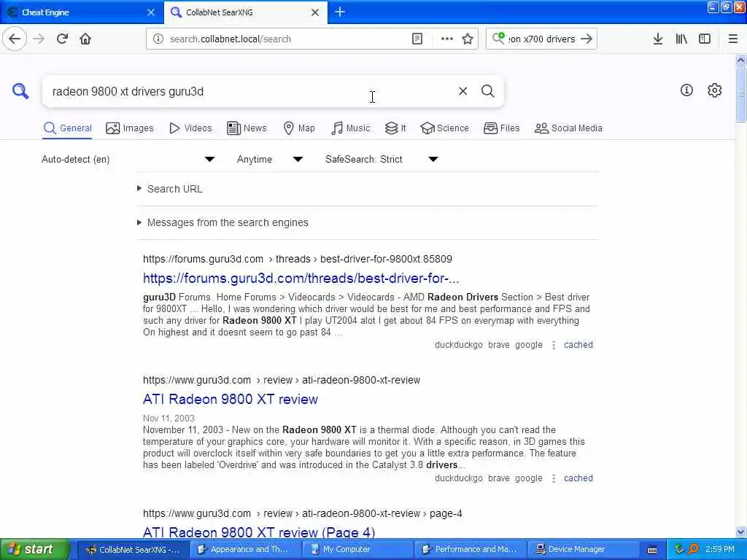Open forums.guru3d.com best-driver thread result
The width and height of the screenshot is (747, 560).
point(301,278)
